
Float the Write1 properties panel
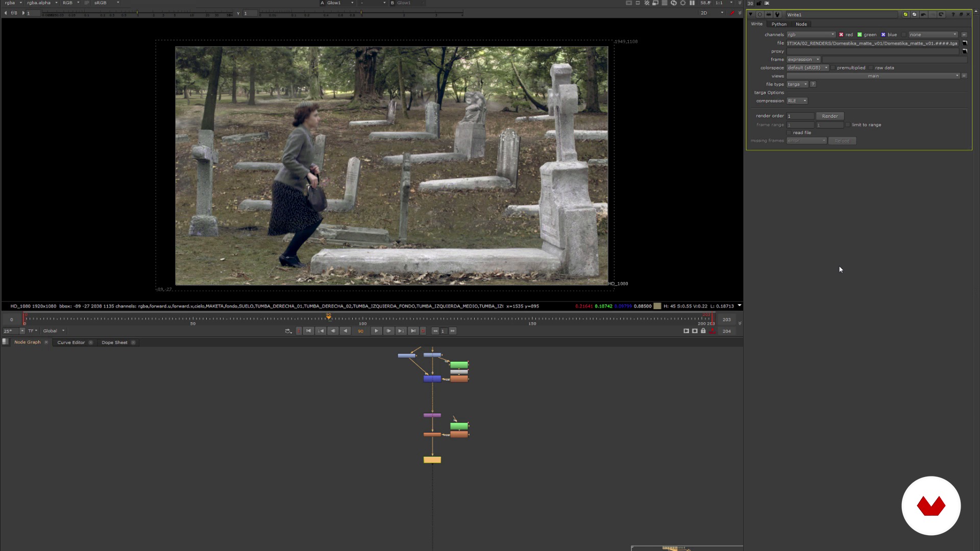(x=961, y=14)
